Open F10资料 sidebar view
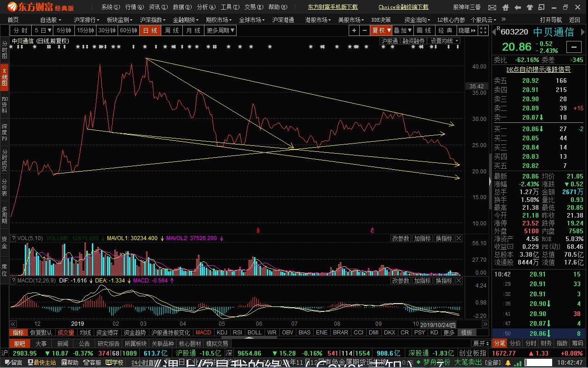Viewport: 588px width, 368px height. (x=4, y=105)
